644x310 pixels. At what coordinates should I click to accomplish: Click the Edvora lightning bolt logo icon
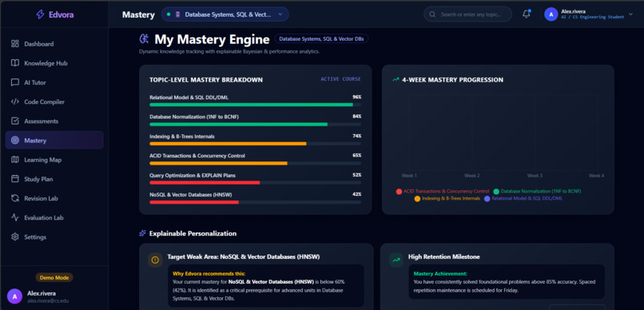(x=40, y=15)
